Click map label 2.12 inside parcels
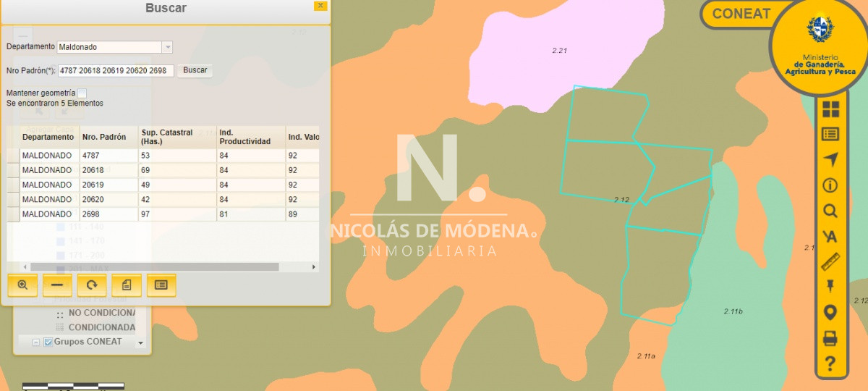The width and height of the screenshot is (868, 391). point(621,199)
